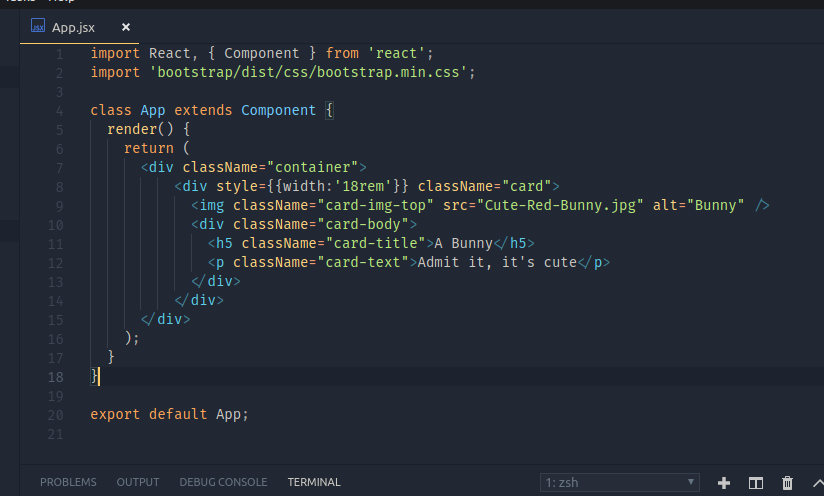Screen dimensions: 824x496
Task: Click line number 20 in the gutter
Action: pos(56,415)
